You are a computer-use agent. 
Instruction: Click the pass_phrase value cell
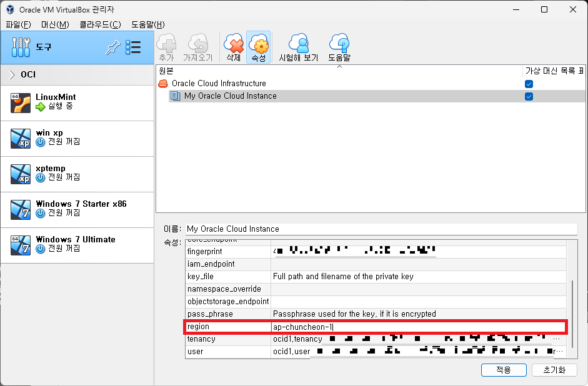click(x=419, y=314)
